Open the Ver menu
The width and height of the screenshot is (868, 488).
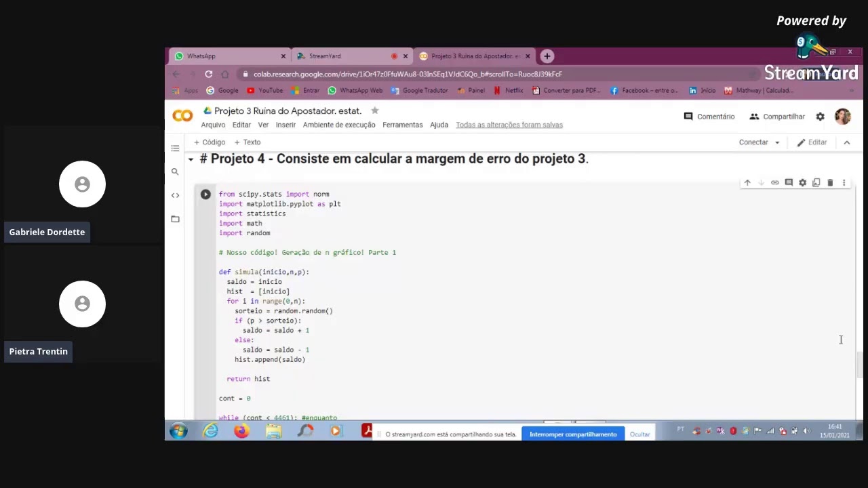click(263, 125)
